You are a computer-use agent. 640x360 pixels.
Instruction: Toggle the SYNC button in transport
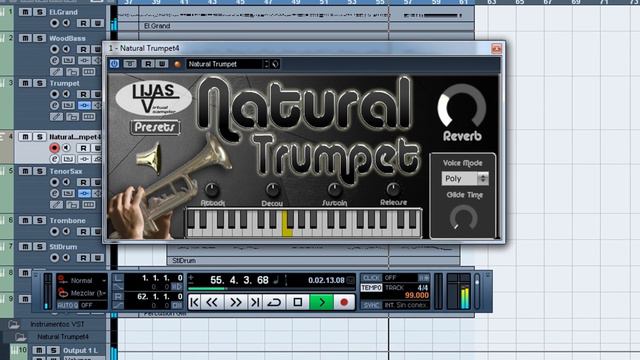(x=371, y=305)
